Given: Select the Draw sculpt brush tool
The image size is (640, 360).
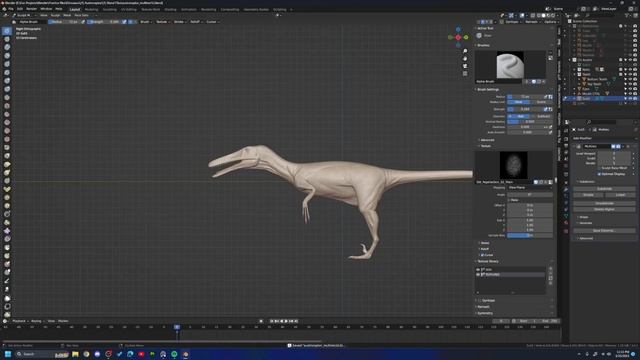Looking at the screenshot, I should coord(7,31).
